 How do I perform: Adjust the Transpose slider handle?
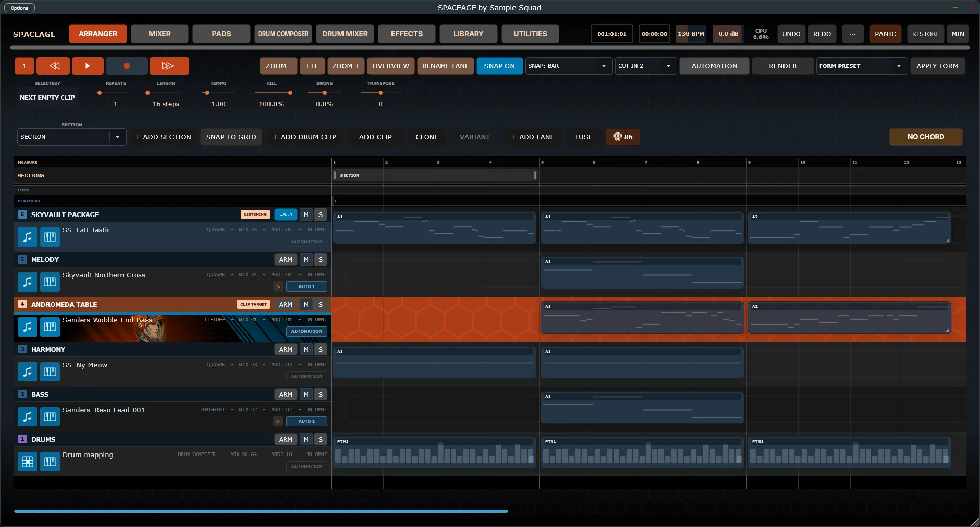pos(381,93)
